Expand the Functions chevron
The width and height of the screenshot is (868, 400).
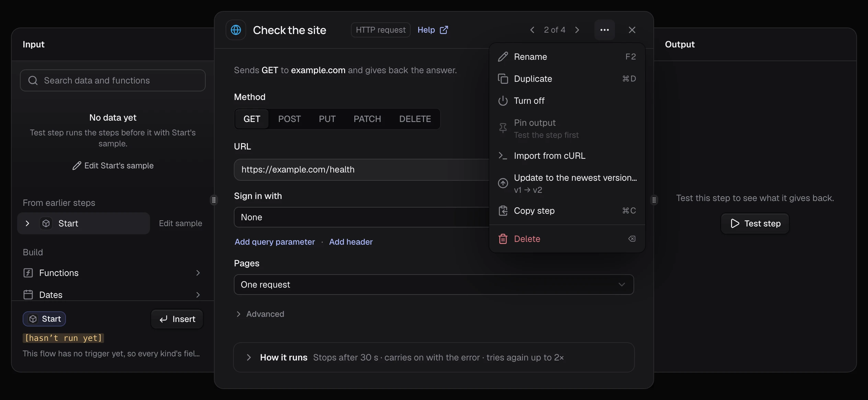pos(198,273)
